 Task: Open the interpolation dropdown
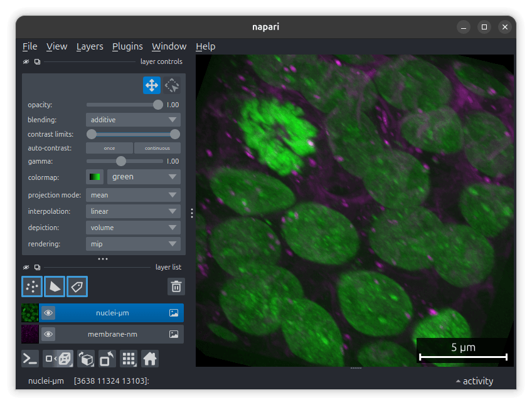(133, 211)
